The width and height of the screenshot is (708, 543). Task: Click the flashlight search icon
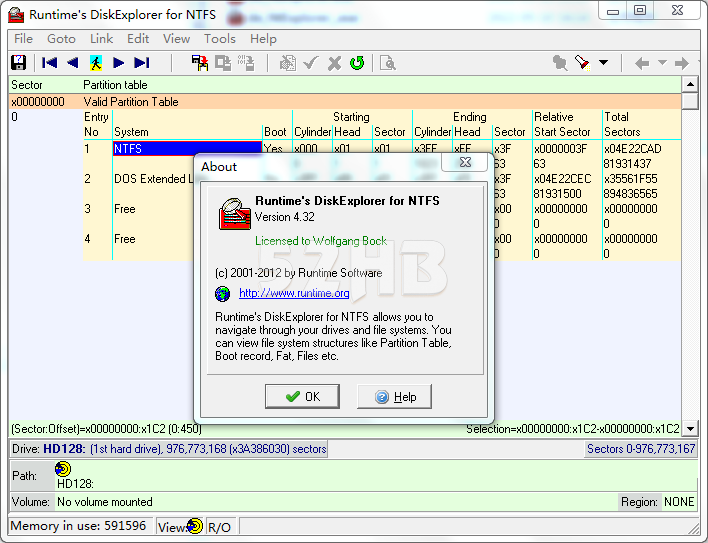pyautogui.click(x=583, y=63)
